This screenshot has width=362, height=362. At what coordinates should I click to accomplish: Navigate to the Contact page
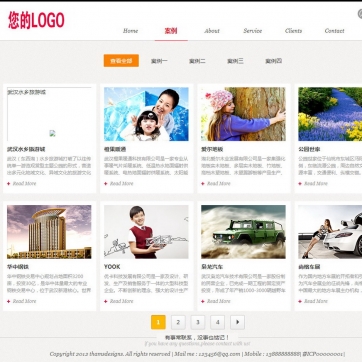pos(334,31)
